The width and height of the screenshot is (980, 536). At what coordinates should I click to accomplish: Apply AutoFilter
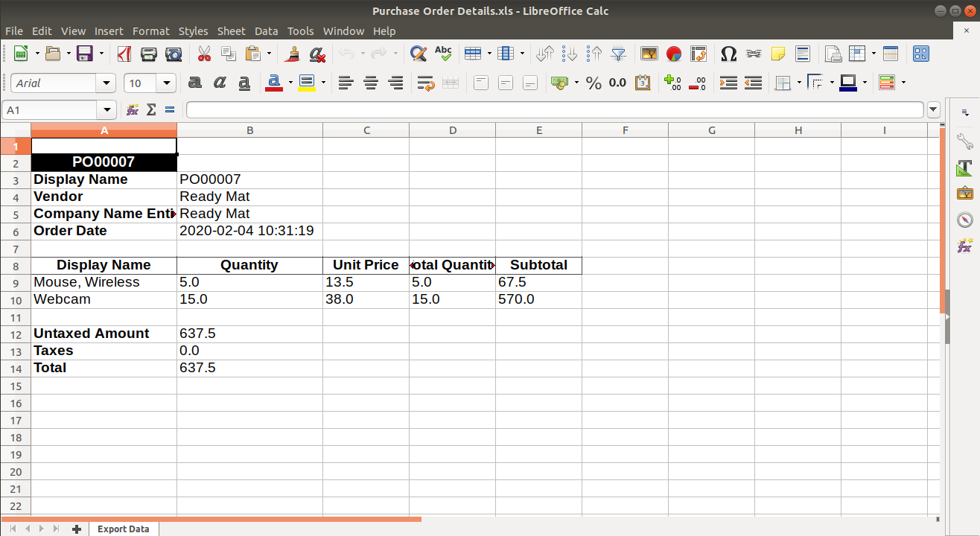[619, 54]
